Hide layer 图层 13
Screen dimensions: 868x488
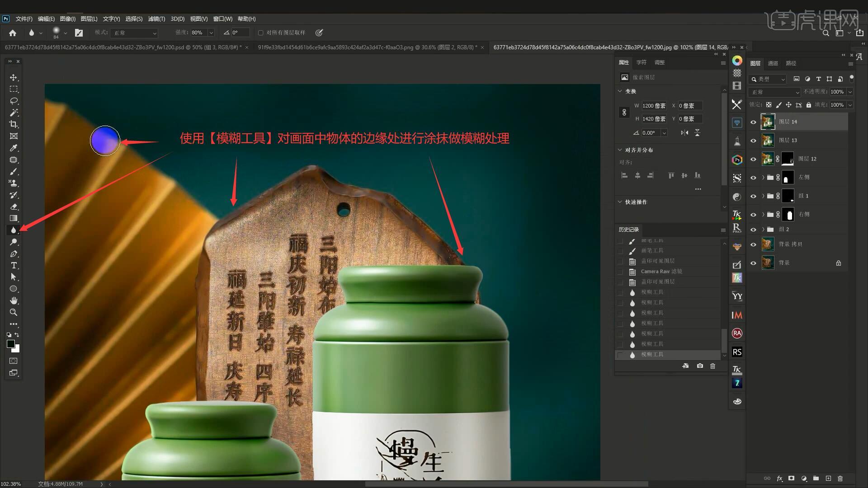[x=753, y=141]
